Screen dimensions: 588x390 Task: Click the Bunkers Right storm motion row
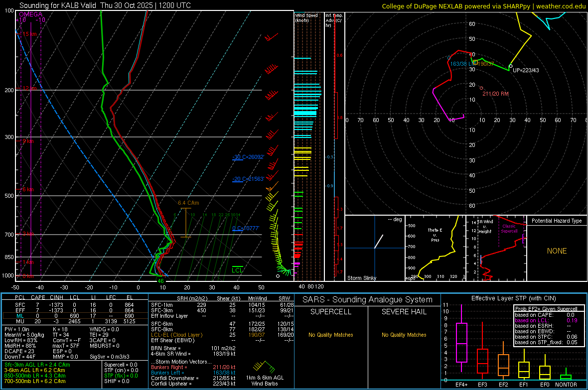193,367
